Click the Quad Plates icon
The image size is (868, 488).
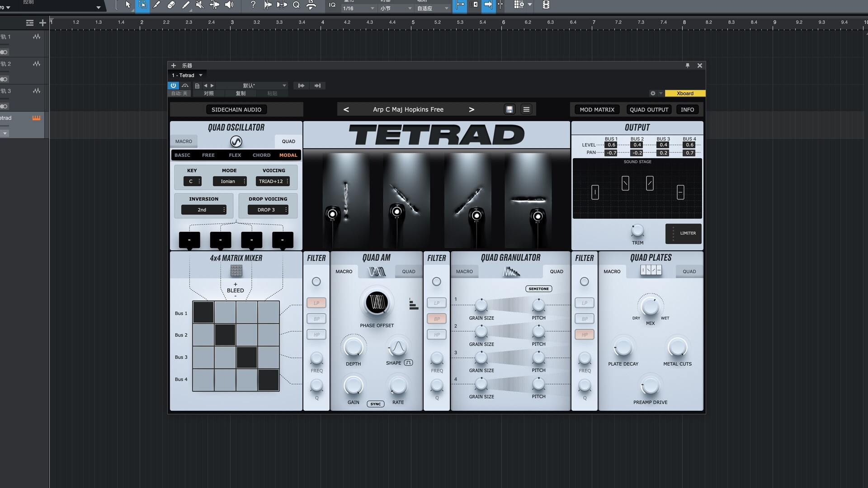(x=651, y=270)
